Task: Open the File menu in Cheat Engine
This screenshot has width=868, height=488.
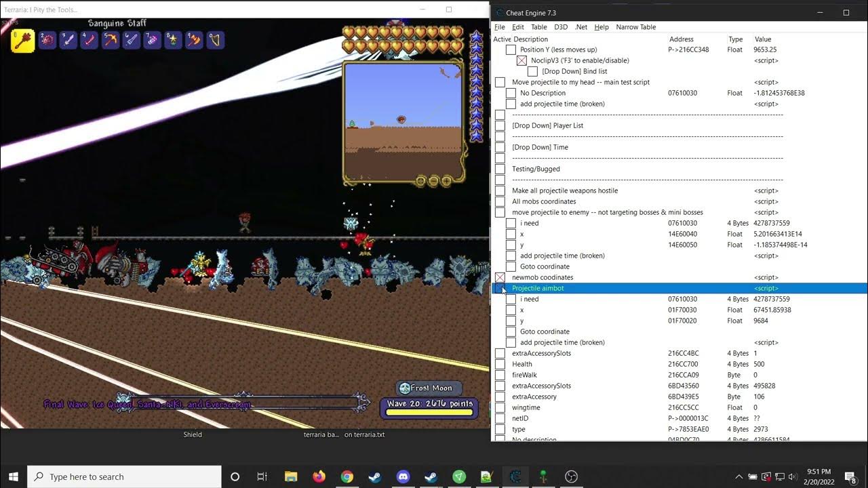Action: coord(500,27)
